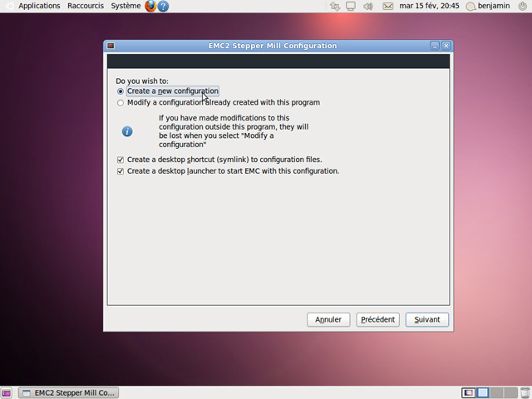This screenshot has height=399, width=532.
Task: Click the blue info icon in dialog
Action: [x=127, y=131]
